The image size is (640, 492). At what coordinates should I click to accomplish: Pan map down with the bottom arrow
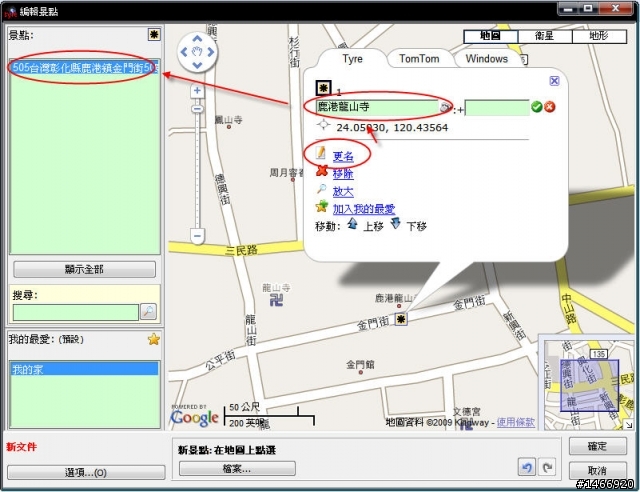click(198, 65)
